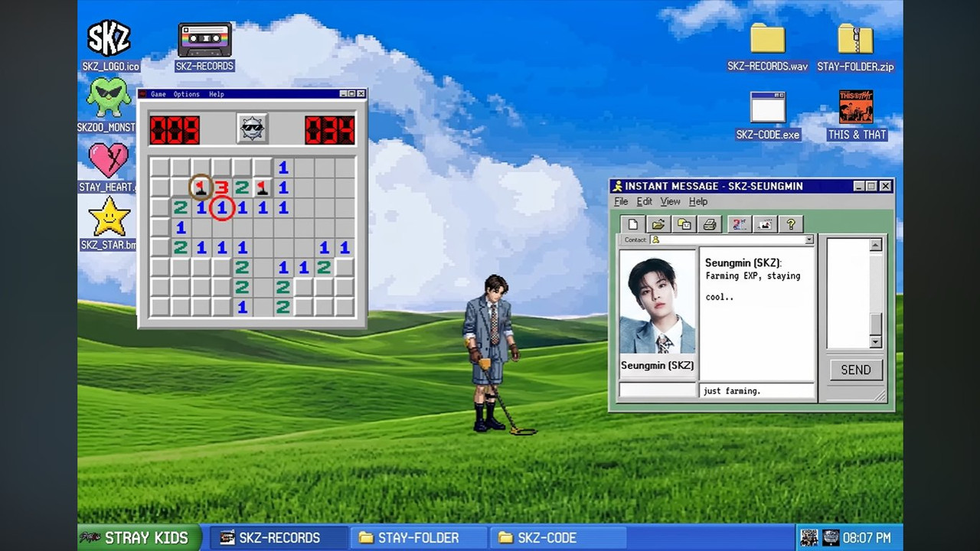The image size is (980, 551).
Task: Switch to STAY-FOLDER taskbar item
Action: 418,538
